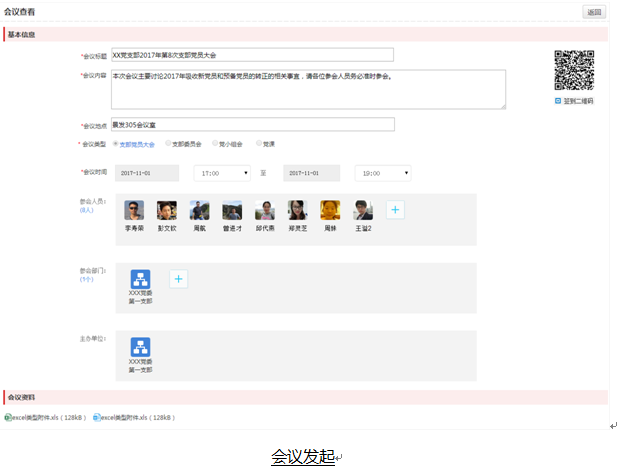Click the department icon under 参会部门
The width and height of the screenshot is (618, 467).
(x=140, y=279)
